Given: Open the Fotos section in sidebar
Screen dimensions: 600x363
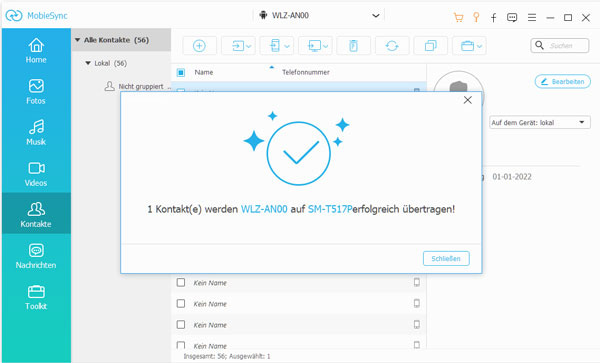Looking at the screenshot, I should 36,91.
